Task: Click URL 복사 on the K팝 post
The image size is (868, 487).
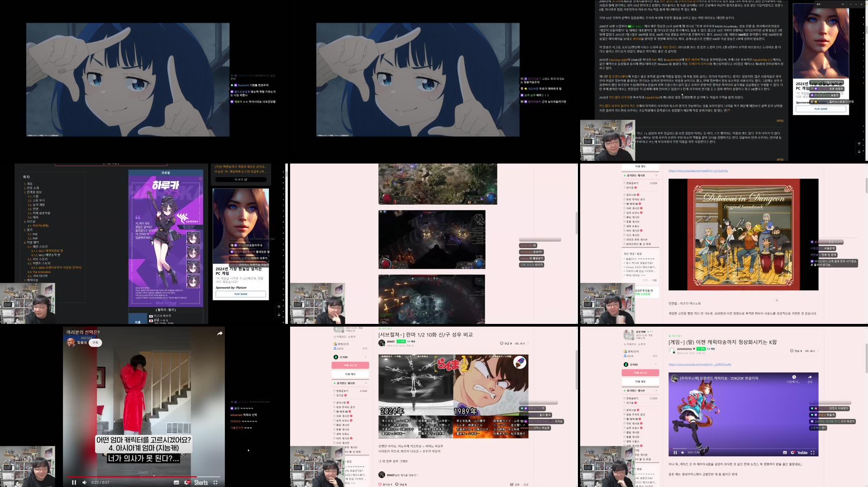Action: pos(809,351)
